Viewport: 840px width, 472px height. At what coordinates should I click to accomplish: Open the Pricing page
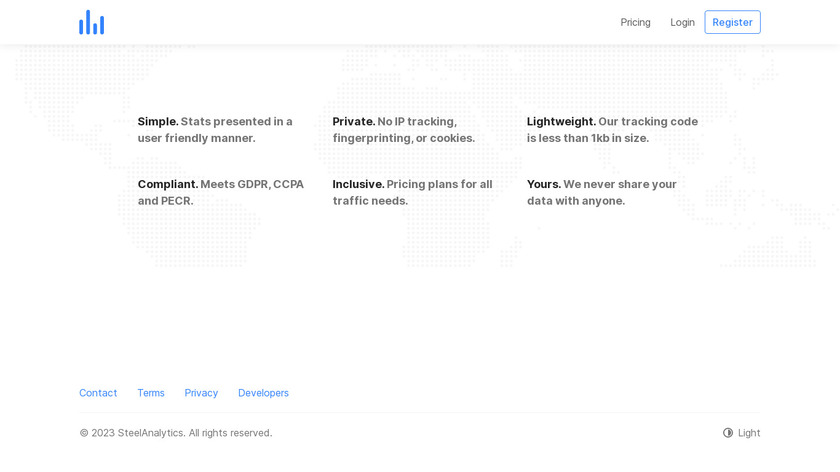(635, 22)
